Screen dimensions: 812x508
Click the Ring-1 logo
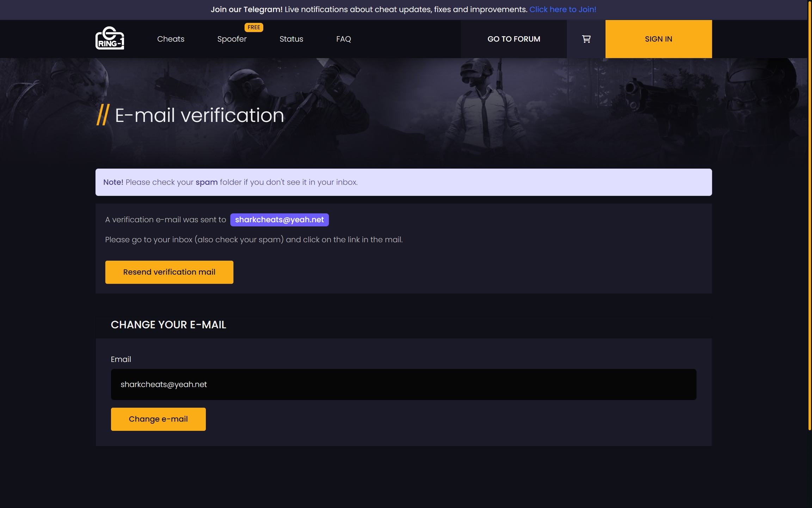pyautogui.click(x=110, y=38)
